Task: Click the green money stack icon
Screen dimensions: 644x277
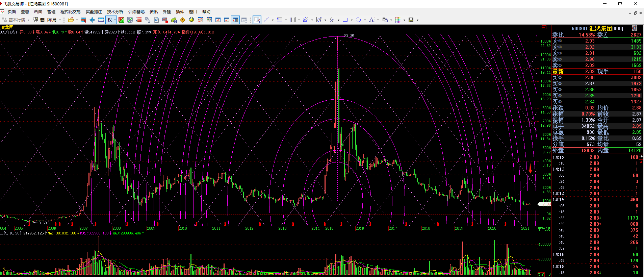Action: pyautogui.click(x=174, y=20)
